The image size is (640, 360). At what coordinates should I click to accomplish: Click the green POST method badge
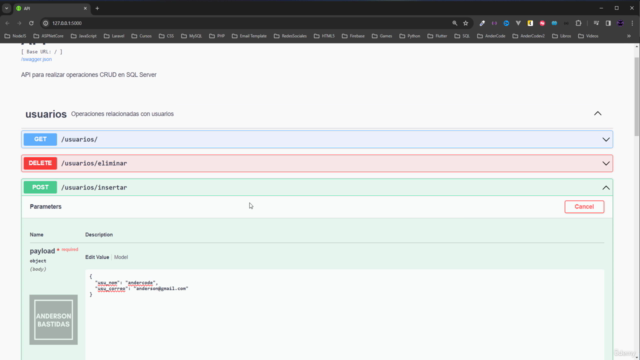pos(40,187)
